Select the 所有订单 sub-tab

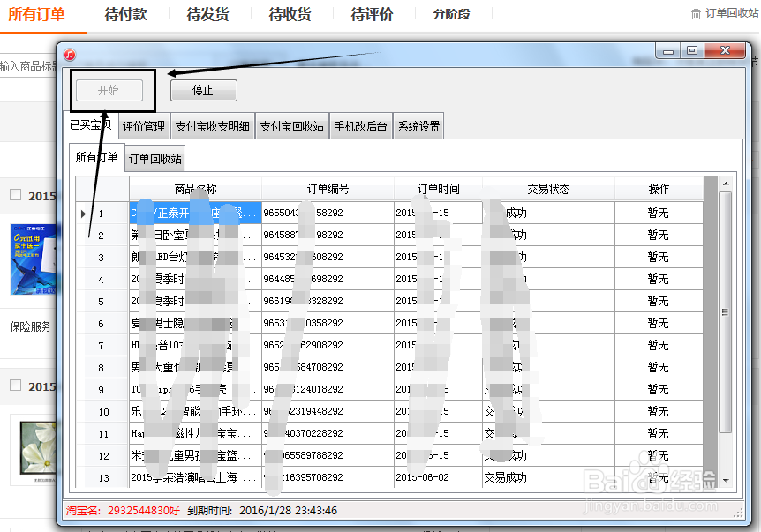pos(98,157)
